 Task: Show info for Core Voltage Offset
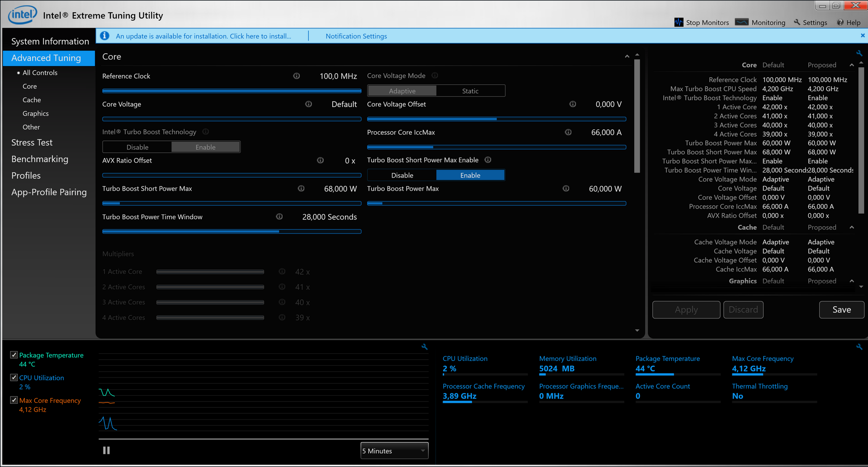coord(573,104)
